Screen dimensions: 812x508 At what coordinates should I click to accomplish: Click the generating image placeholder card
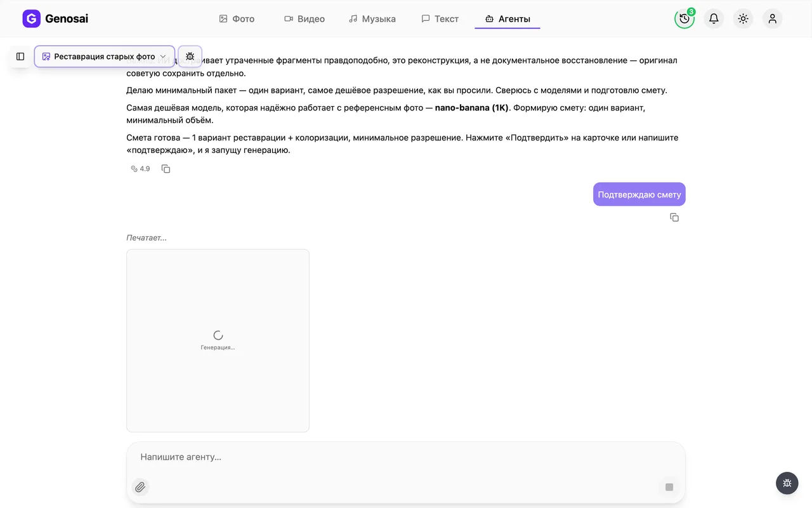(x=218, y=340)
